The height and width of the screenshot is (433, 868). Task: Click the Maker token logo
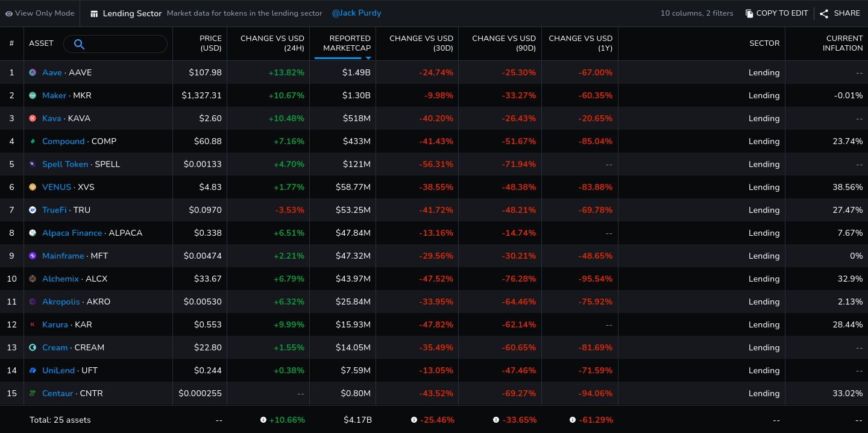[33, 95]
